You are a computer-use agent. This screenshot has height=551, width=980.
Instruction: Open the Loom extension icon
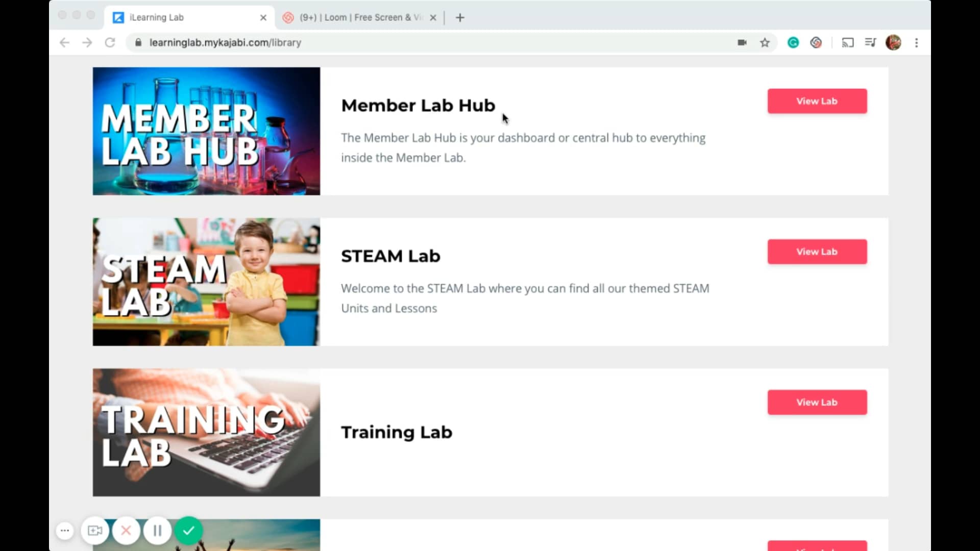click(816, 43)
